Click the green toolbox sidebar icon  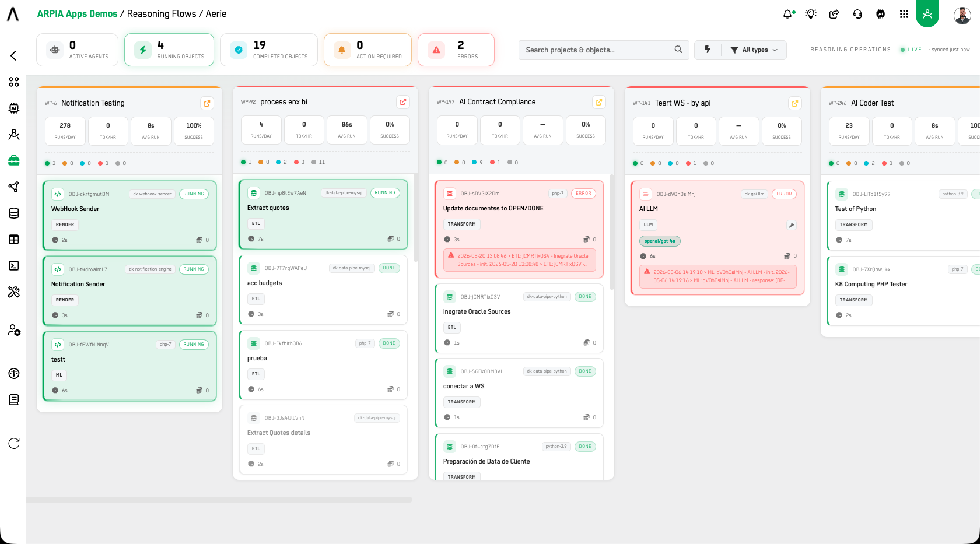pos(14,160)
